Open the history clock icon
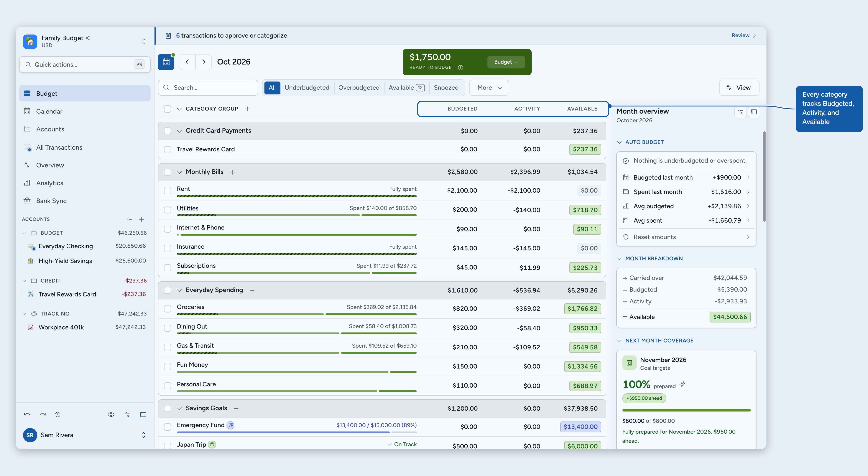 pos(58,415)
